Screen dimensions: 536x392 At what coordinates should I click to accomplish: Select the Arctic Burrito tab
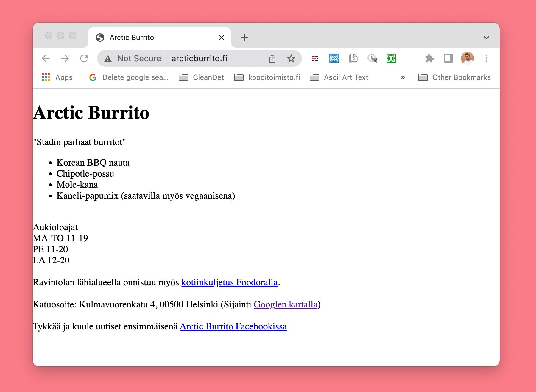[x=160, y=38]
